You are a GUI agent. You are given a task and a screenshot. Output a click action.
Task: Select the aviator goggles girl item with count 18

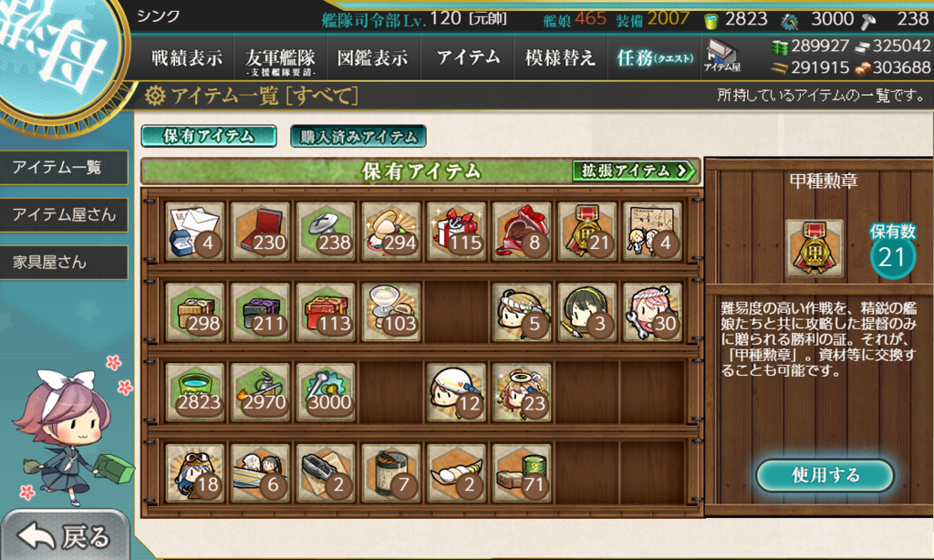tap(195, 472)
